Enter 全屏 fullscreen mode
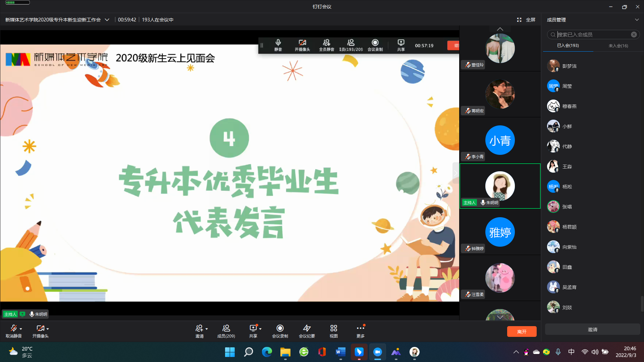Viewport: 644px width, 362px height. (x=526, y=20)
